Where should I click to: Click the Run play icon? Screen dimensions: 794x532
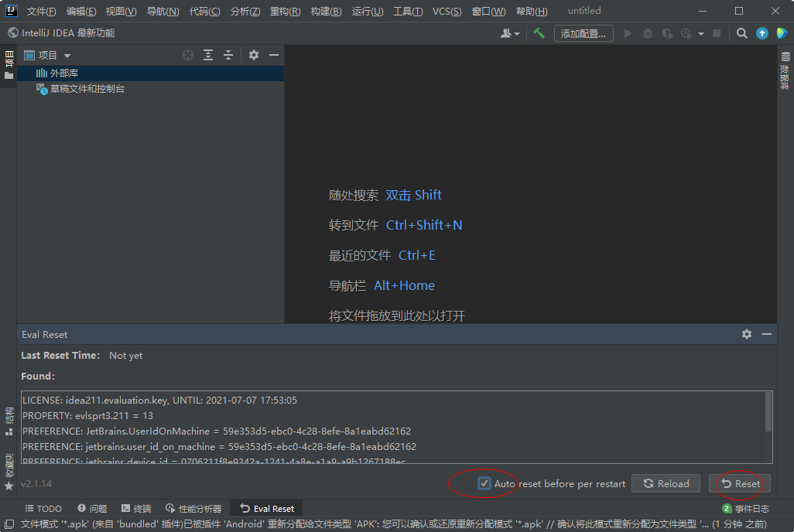point(628,33)
